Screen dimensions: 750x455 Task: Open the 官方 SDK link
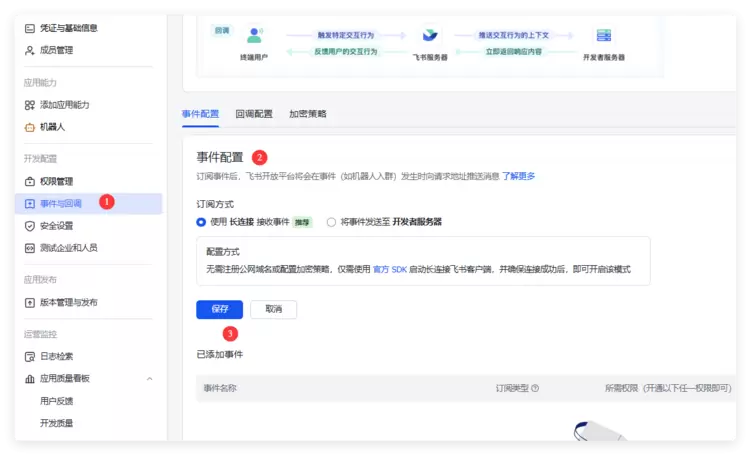(x=390, y=270)
